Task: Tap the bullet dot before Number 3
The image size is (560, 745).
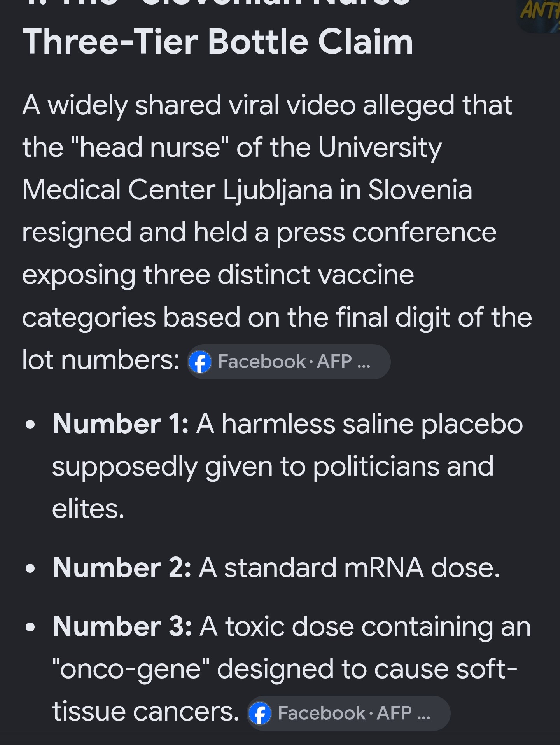Action: tap(30, 627)
